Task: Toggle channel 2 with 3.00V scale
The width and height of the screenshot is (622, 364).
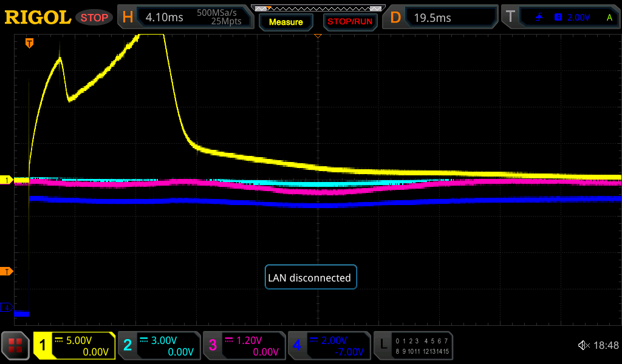Action: click(159, 346)
